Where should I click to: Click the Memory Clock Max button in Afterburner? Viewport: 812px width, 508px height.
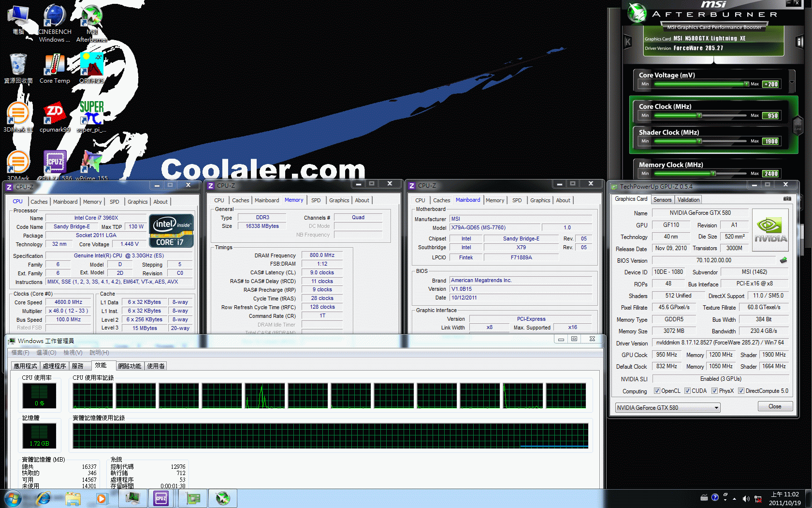click(x=754, y=174)
